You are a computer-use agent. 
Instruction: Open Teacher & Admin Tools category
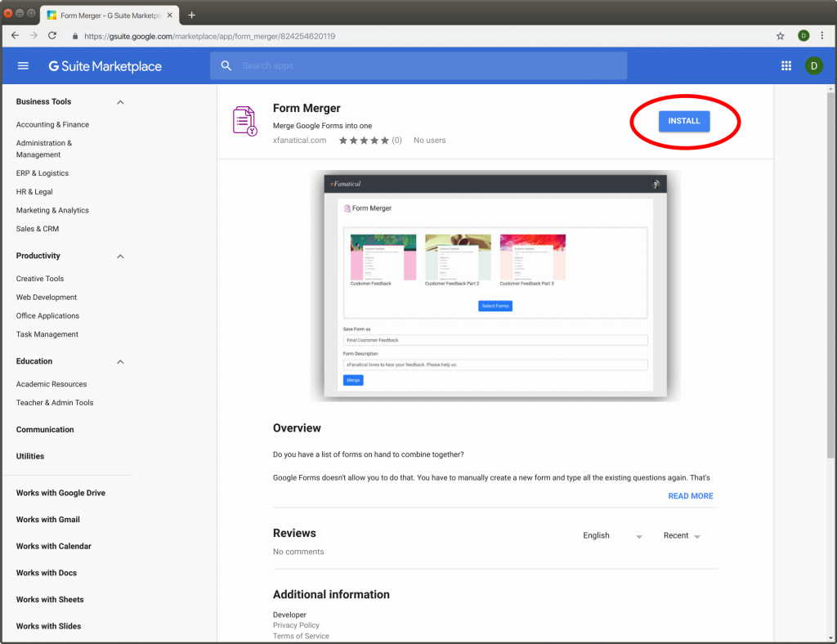tap(55, 403)
